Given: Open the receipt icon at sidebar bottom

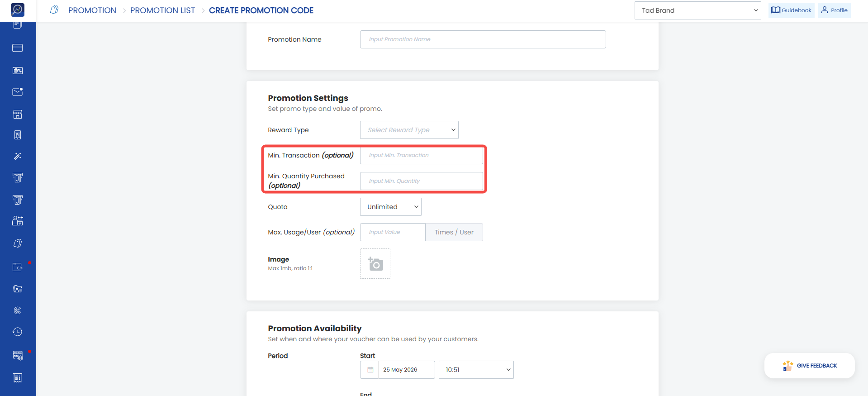Looking at the screenshot, I should pyautogui.click(x=18, y=378).
